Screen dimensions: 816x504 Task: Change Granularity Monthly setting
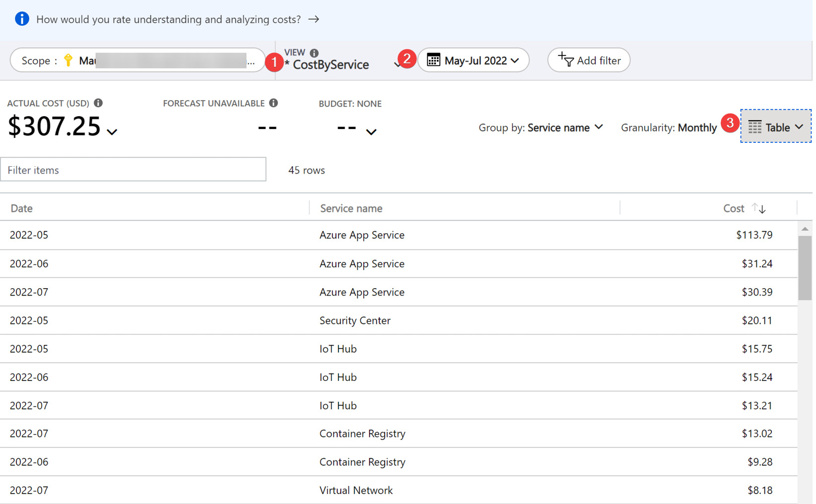point(669,127)
